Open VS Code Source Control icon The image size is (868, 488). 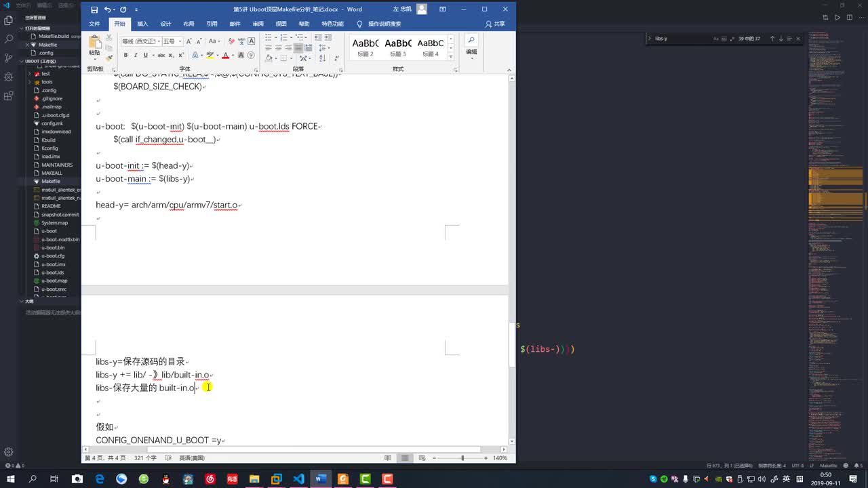click(9, 58)
